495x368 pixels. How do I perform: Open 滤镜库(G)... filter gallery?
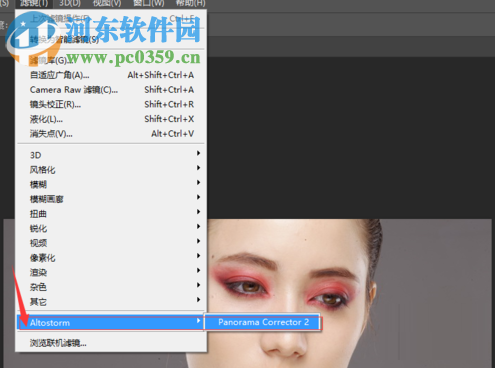(111, 61)
